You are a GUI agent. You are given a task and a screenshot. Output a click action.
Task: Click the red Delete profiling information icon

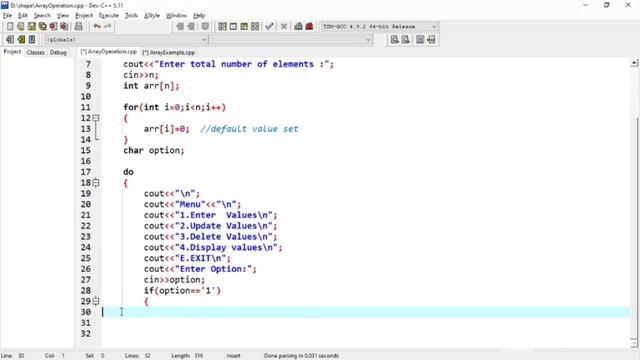[309, 27]
